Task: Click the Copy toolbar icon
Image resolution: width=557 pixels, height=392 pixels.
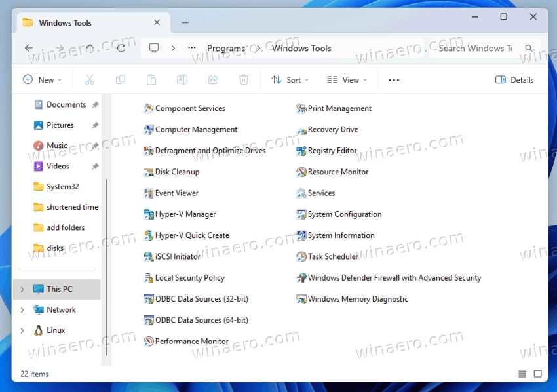Action: [x=121, y=79]
